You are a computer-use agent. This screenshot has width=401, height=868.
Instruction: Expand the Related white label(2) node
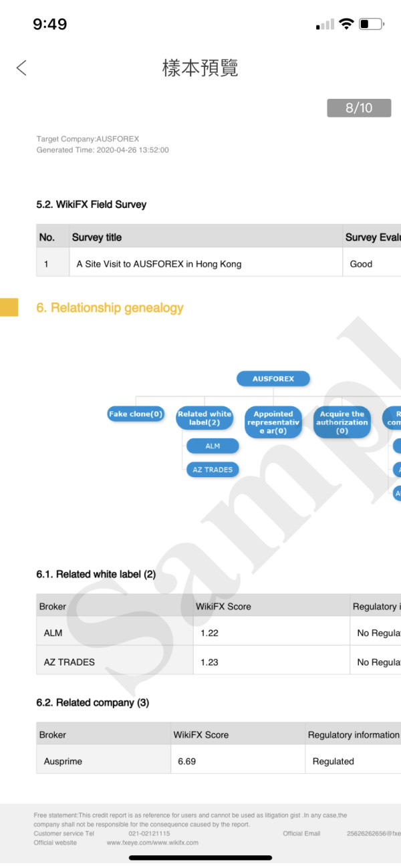[x=205, y=418]
